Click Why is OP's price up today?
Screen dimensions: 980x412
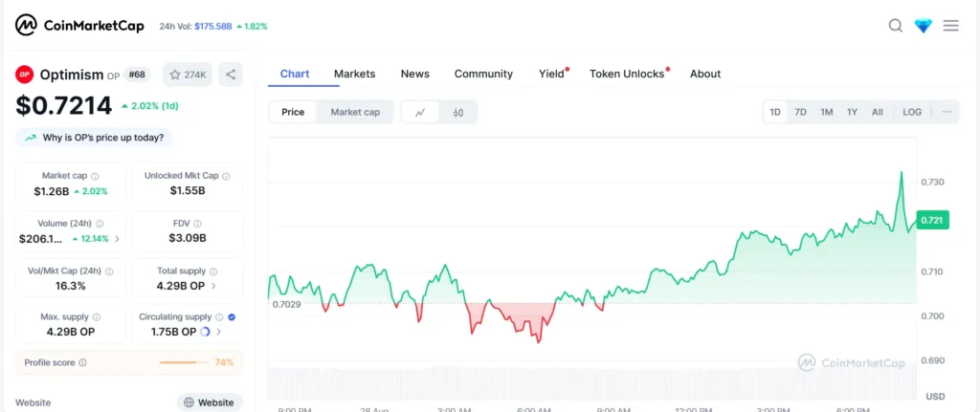pos(94,138)
